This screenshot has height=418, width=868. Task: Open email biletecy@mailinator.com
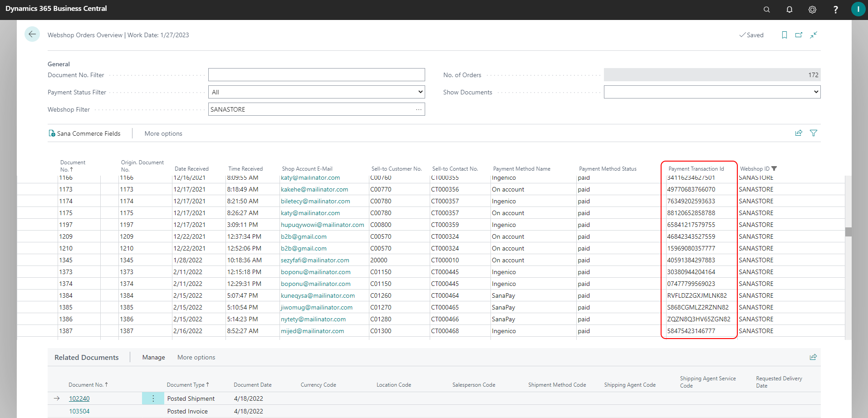tap(315, 201)
